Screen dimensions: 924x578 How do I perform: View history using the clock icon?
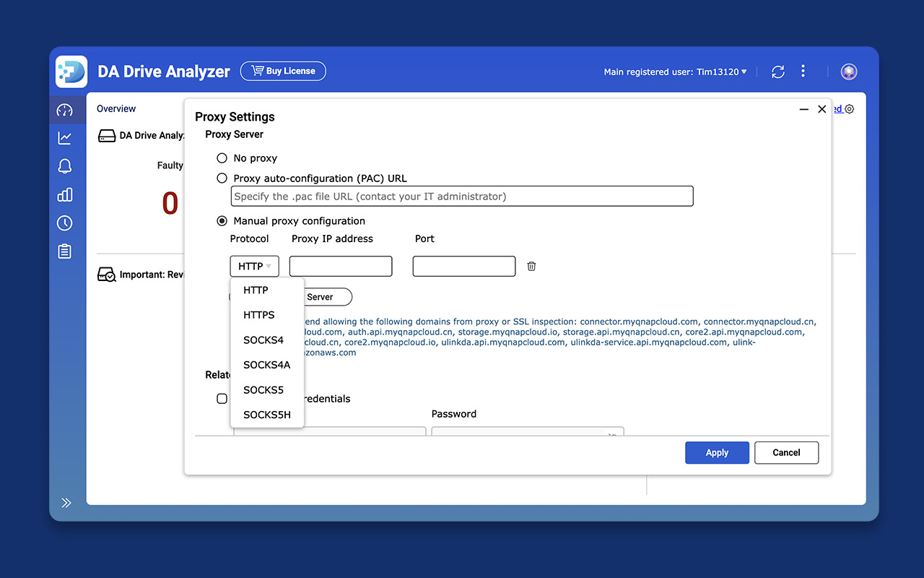pyautogui.click(x=65, y=223)
